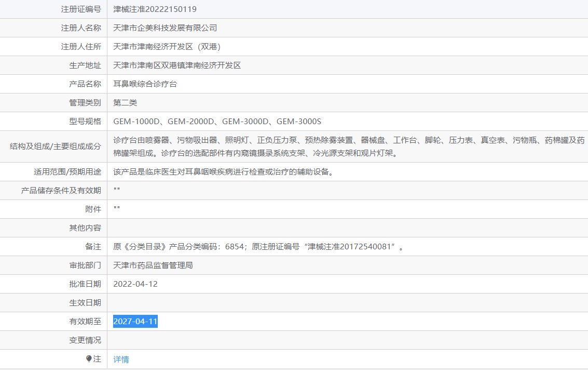Click the 备注 label

pos(93,247)
